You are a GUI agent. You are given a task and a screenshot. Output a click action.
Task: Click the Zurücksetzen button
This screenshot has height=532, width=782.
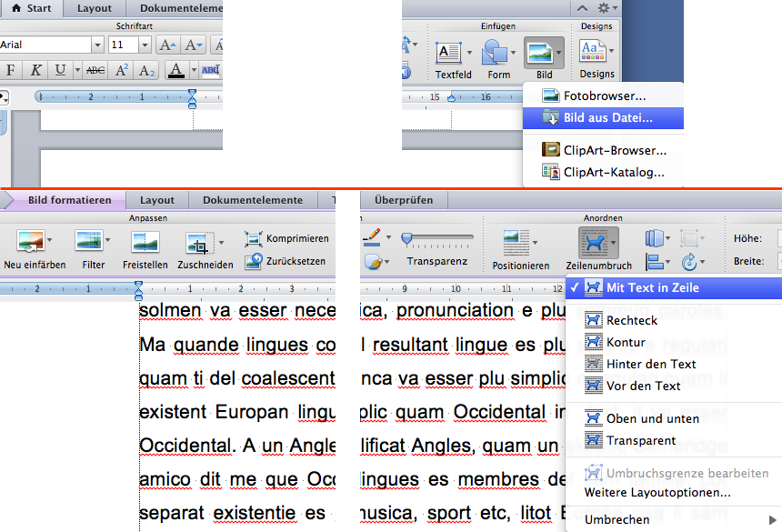click(x=287, y=260)
